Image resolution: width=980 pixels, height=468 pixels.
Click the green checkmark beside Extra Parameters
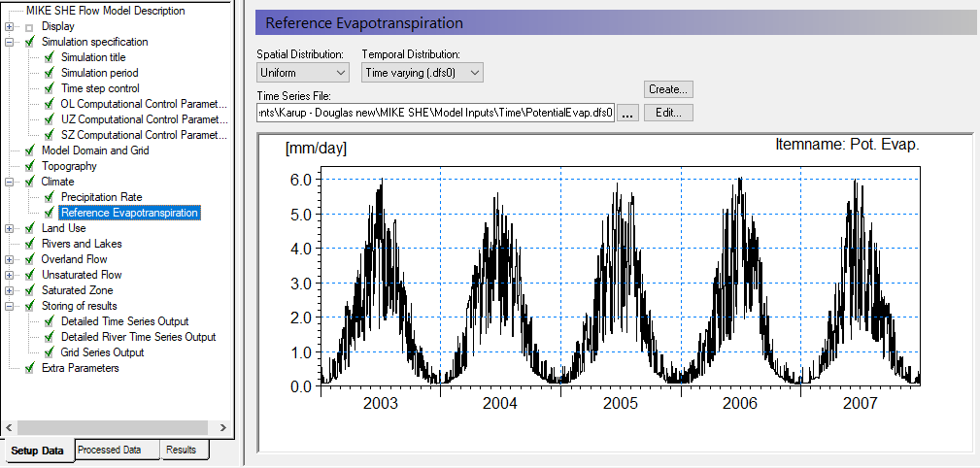pos(29,368)
